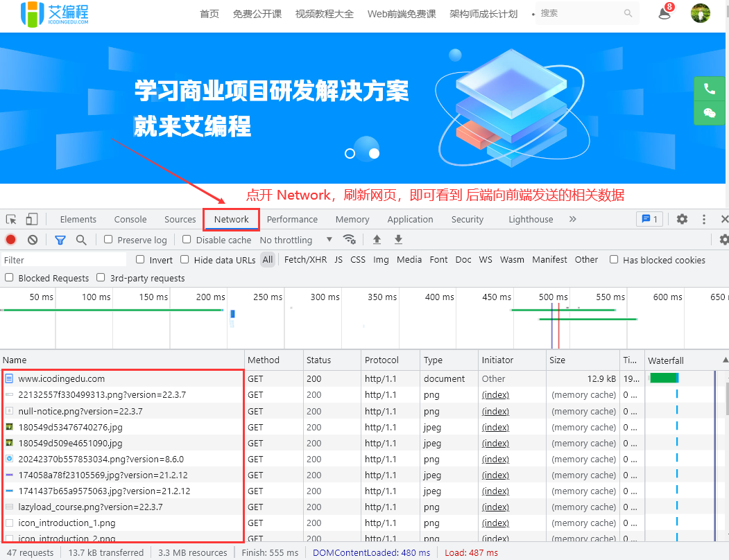
Task: Click the Filter text input field
Action: [64, 260]
